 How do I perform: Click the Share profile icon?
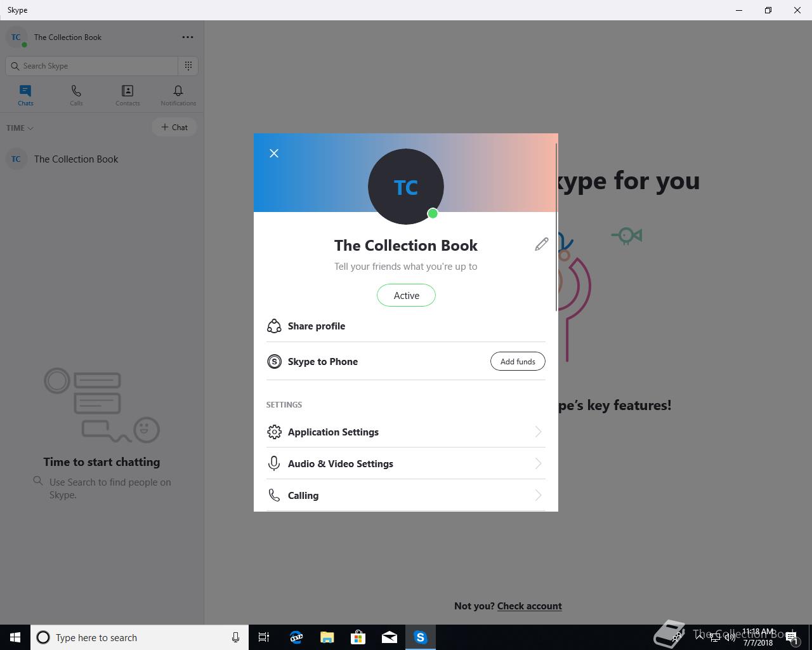coord(274,326)
